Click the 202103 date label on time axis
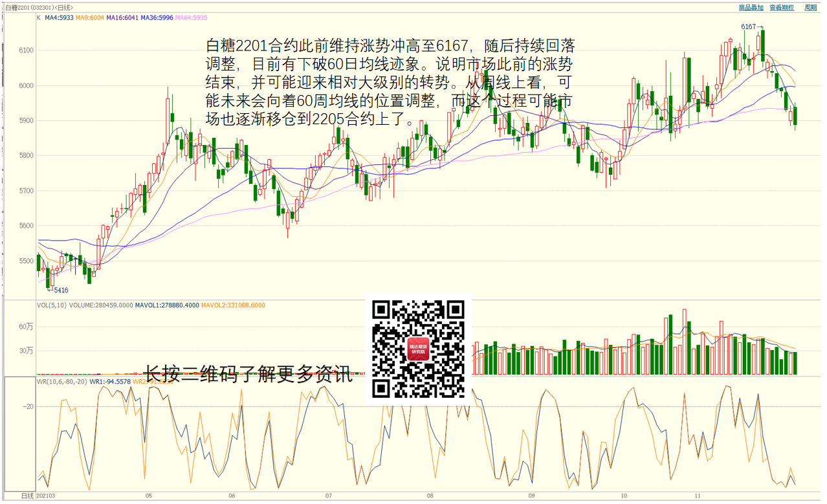 coord(46,496)
